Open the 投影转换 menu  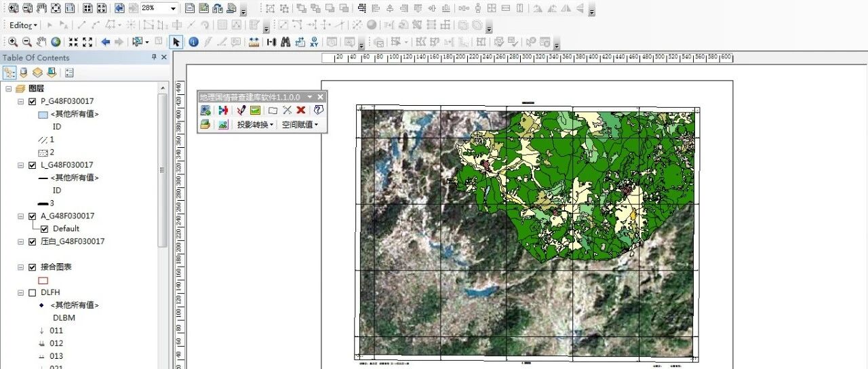coord(256,125)
